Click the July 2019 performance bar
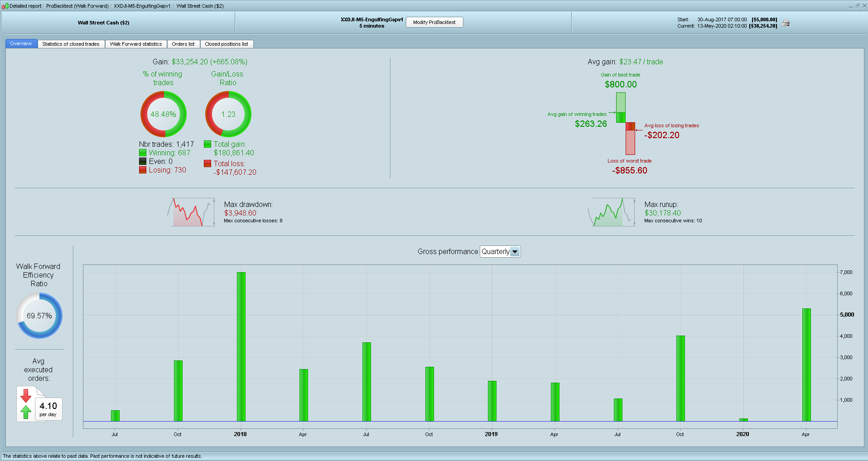 click(618, 410)
